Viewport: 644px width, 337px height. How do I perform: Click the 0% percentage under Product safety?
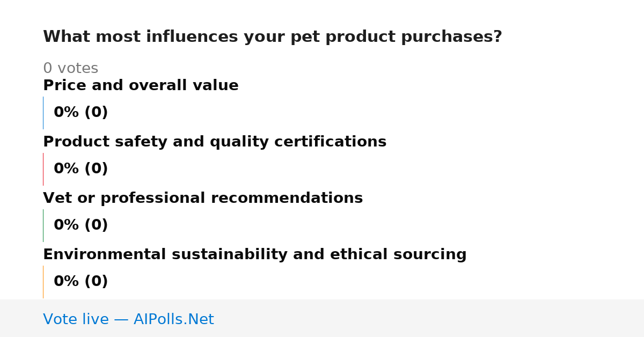pyautogui.click(x=67, y=169)
